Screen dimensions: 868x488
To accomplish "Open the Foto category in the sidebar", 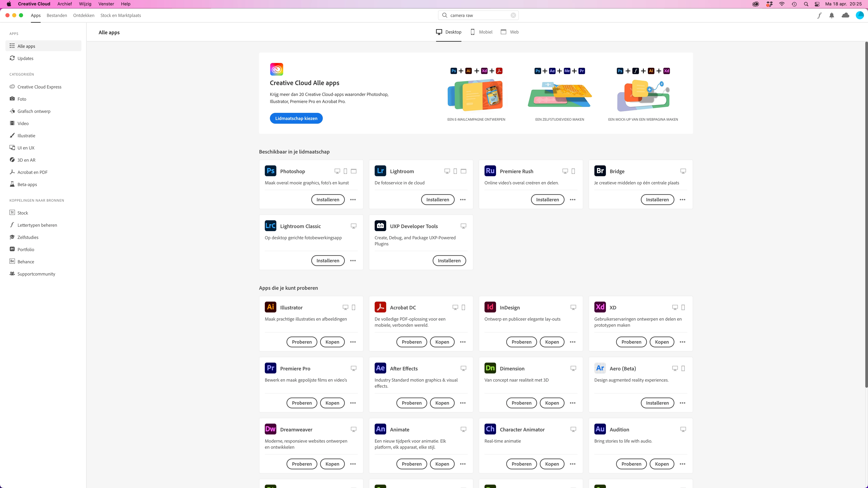I will (22, 99).
